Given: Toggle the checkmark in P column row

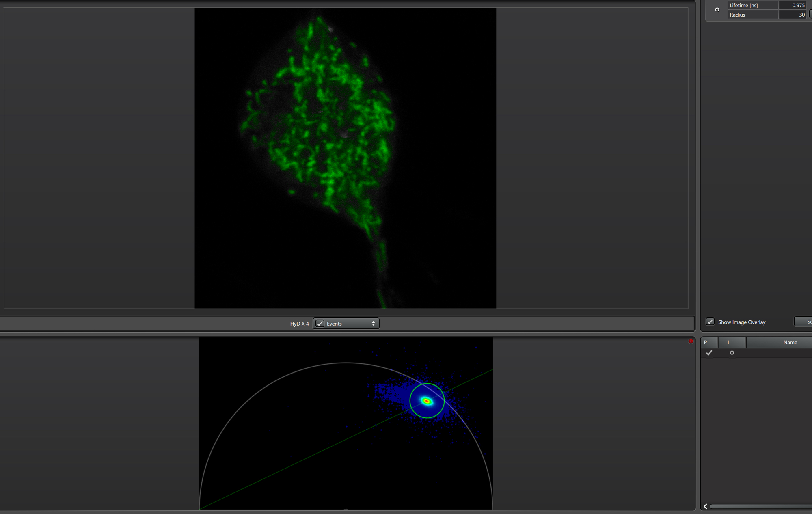Looking at the screenshot, I should [x=709, y=353].
